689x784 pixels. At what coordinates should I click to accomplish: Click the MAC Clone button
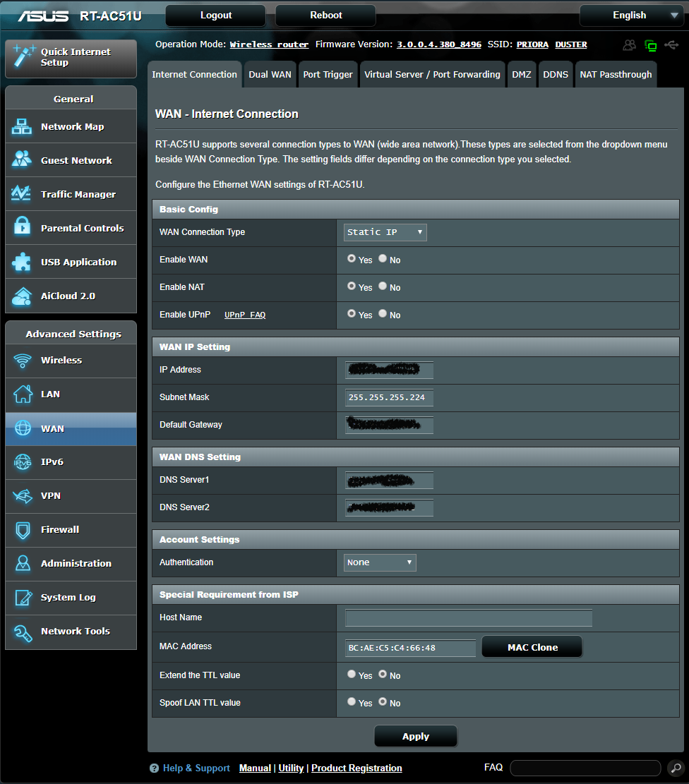532,648
